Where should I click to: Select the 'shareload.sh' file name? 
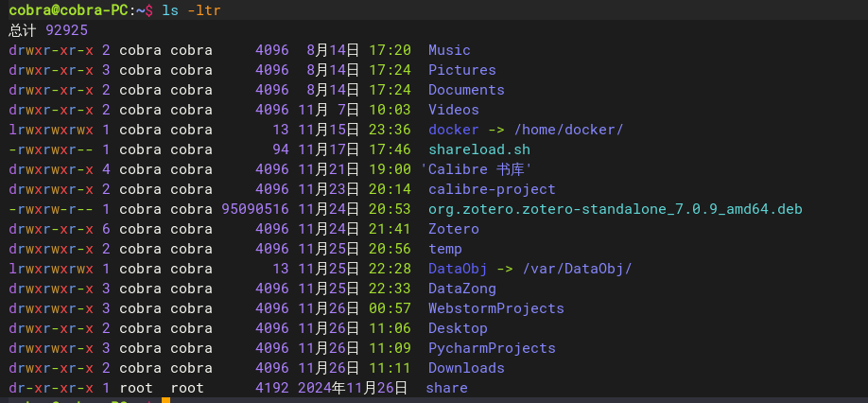479,149
